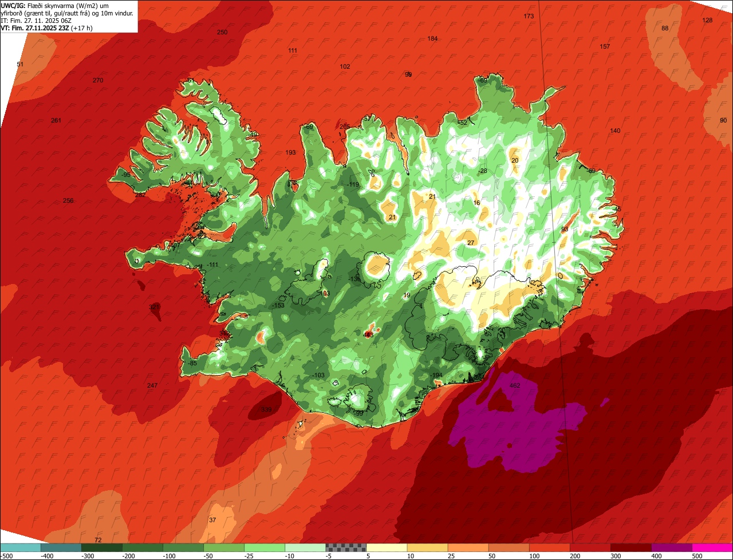Screen dimensions: 733x560
Task: Select the 102 value north of Iceland
Action: click(345, 67)
